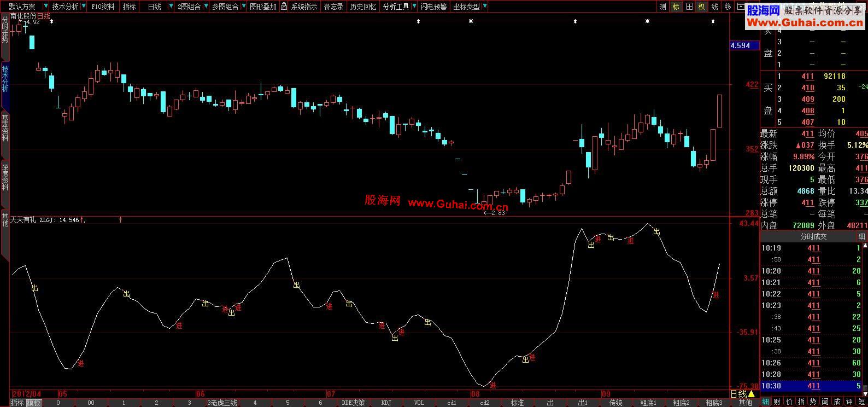This screenshot has height=407, width=868.
Task: Select the 细 detail tab at bottom
Action: (765, 402)
